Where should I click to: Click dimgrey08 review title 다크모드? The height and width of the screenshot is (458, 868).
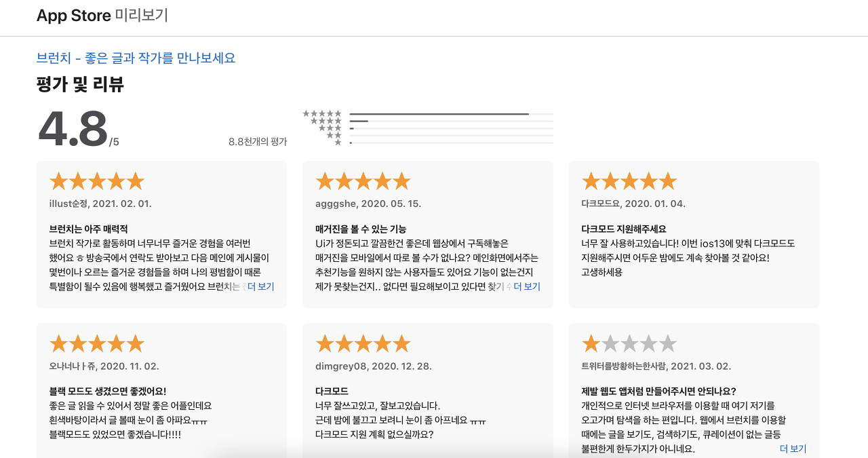click(x=332, y=392)
